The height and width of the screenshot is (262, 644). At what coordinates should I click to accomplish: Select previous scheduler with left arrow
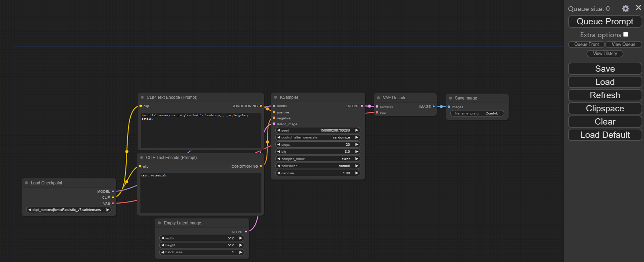(x=279, y=166)
